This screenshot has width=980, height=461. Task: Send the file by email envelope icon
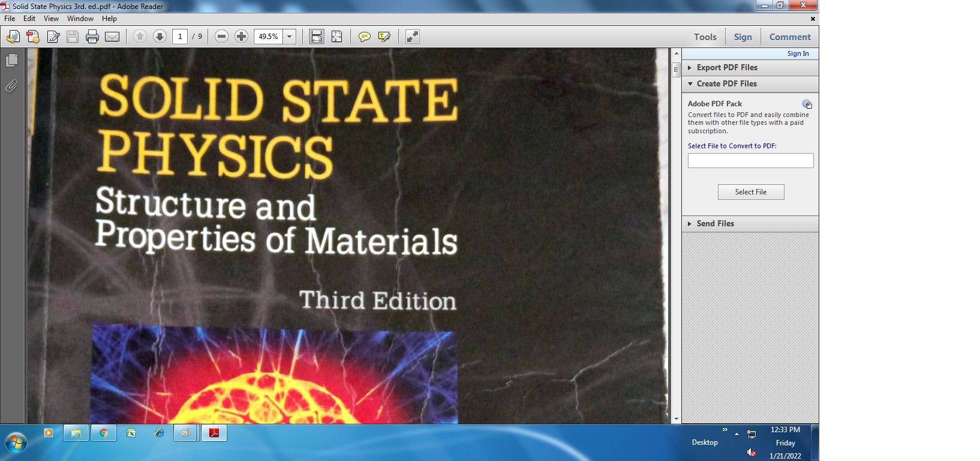pos(112,37)
